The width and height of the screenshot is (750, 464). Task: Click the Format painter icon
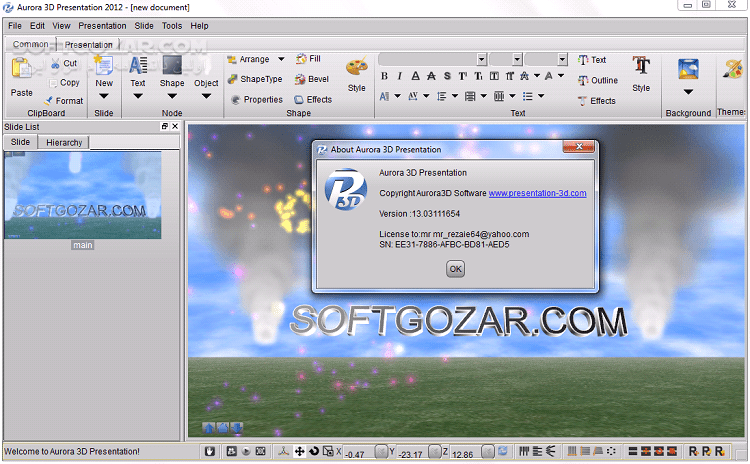(49, 101)
